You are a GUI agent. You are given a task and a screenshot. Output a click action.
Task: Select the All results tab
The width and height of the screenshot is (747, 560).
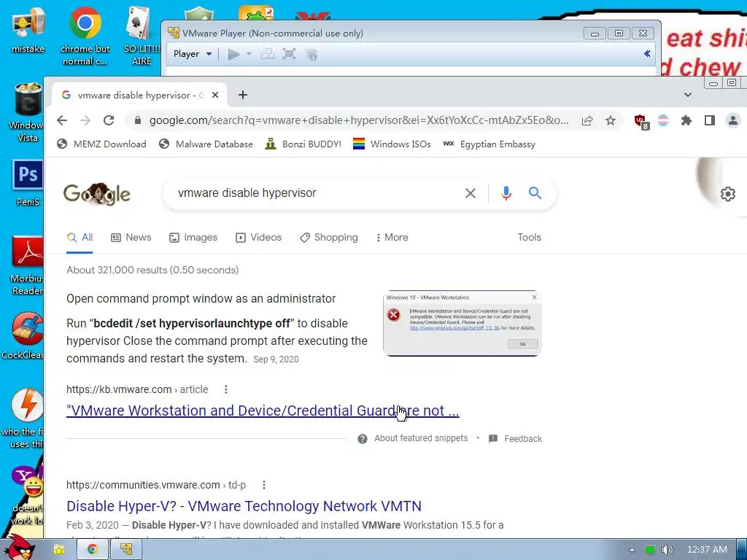tap(80, 237)
